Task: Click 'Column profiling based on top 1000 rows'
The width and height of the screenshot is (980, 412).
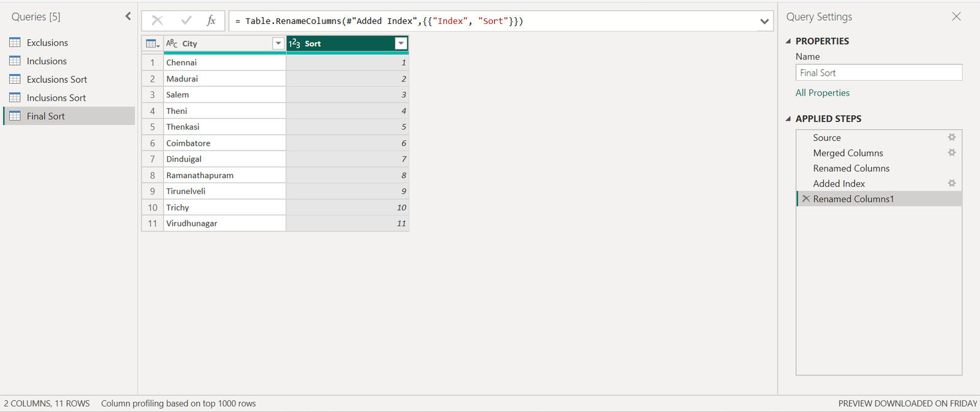Action: pyautogui.click(x=178, y=403)
